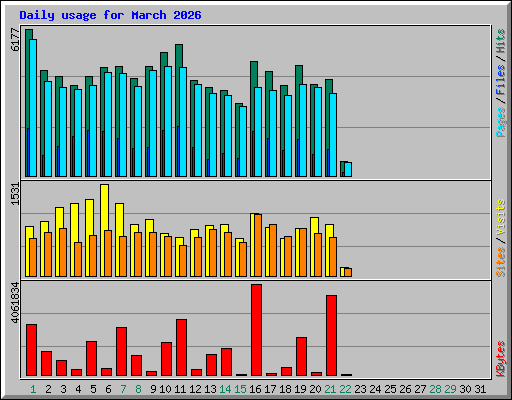Click day 16 on the x-axis

[255, 389]
